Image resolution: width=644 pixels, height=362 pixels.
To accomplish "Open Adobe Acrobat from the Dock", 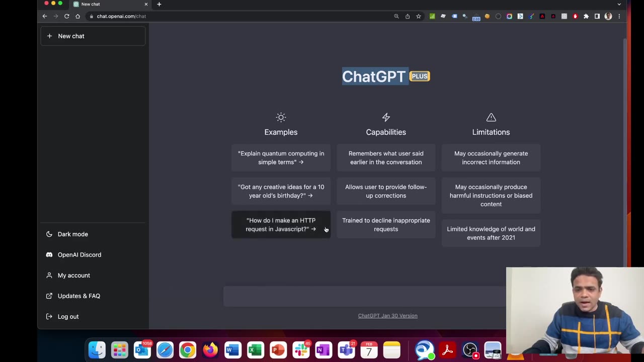I will tap(447, 350).
